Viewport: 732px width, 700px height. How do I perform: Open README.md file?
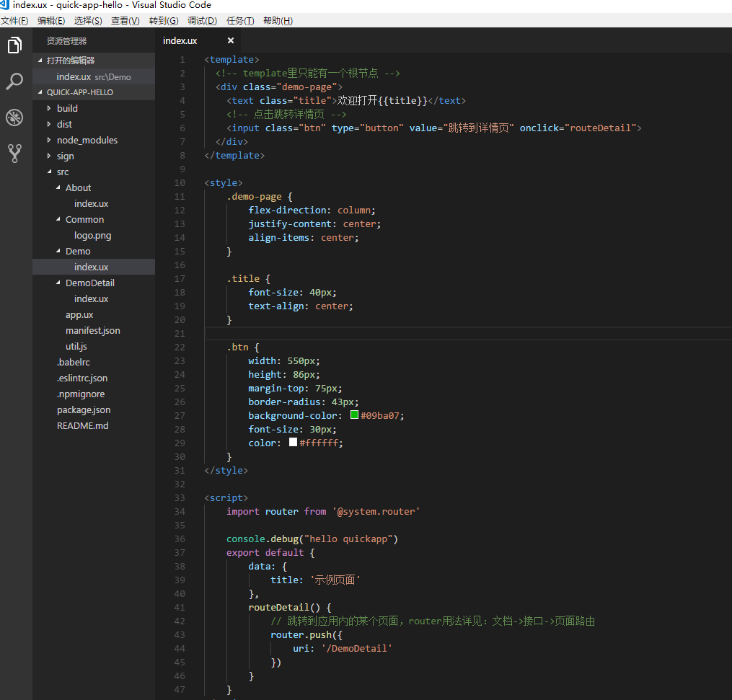click(93, 425)
